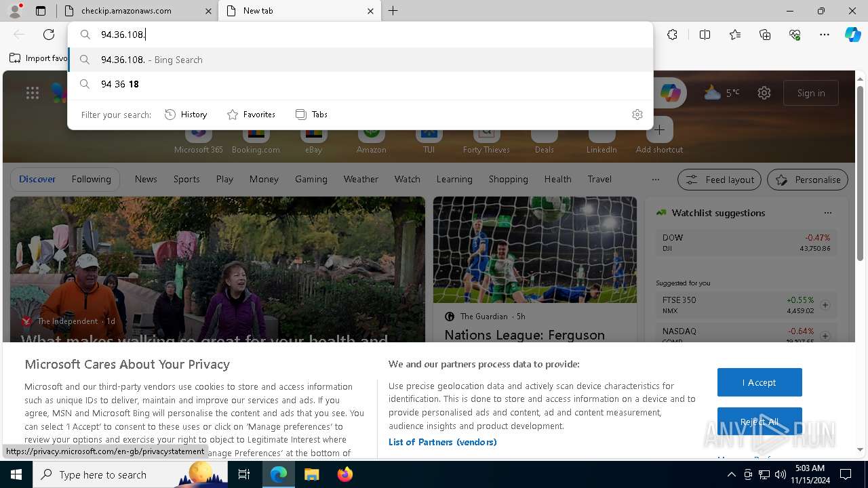Add NASDAQ to watchlist

pyautogui.click(x=825, y=336)
